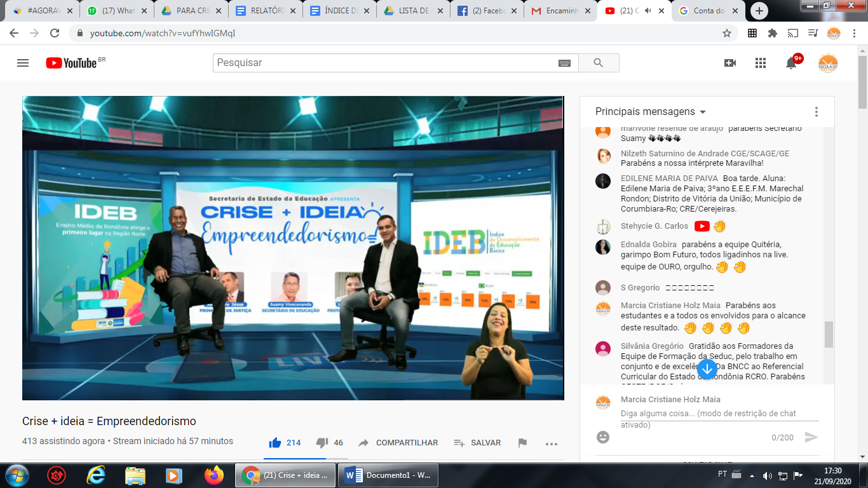Switch to the WhatsApp tab
This screenshot has width=868, height=488.
(x=117, y=11)
